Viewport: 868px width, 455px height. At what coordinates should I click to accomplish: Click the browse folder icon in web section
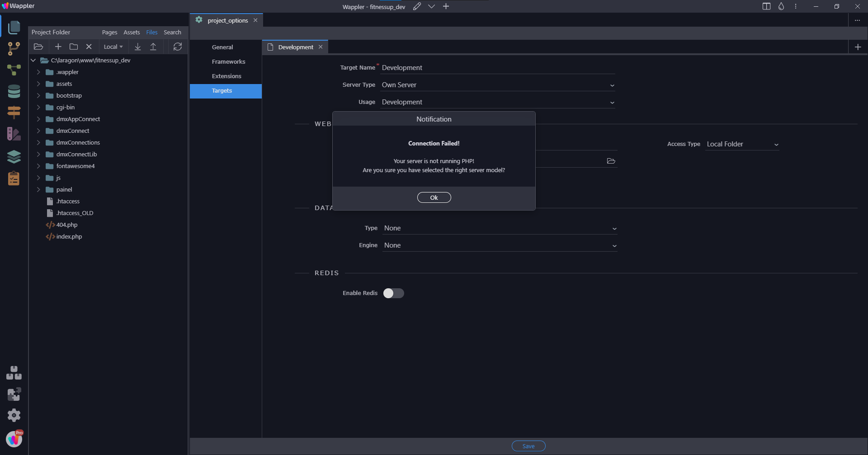pos(611,161)
